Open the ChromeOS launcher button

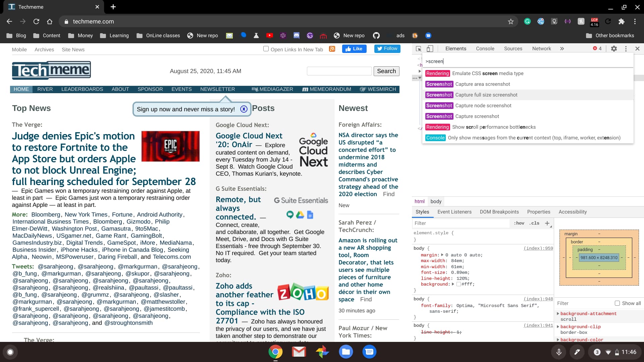(10, 352)
